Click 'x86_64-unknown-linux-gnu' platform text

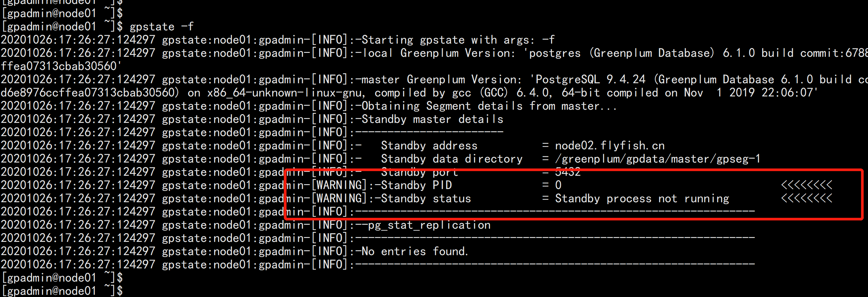coord(284,93)
